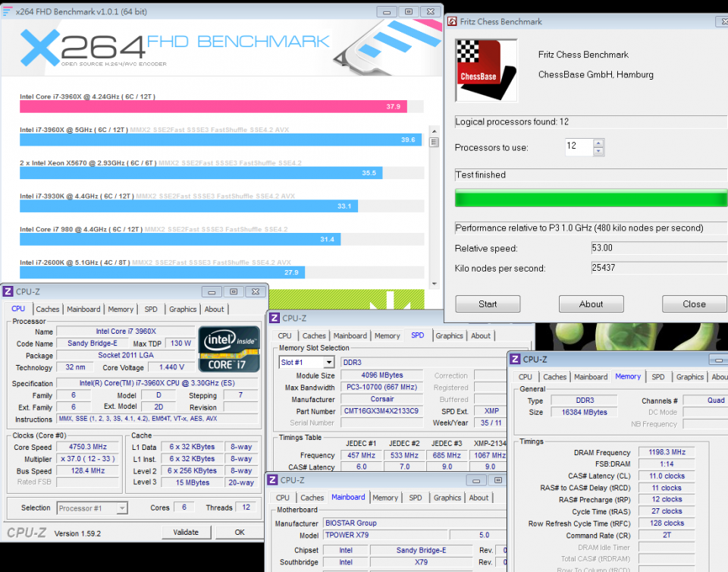Click the x264 results list scrollbar
Screen dimensions: 728x572
tap(434, 141)
